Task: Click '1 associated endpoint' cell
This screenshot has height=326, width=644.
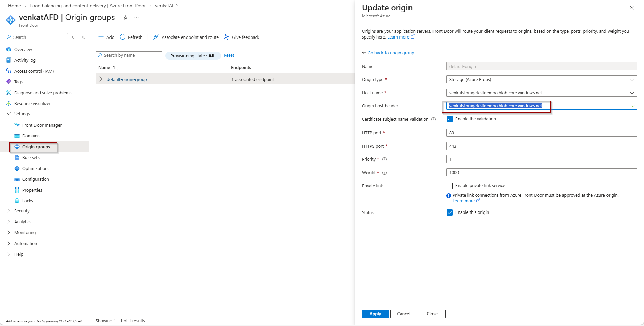Action: point(253,79)
